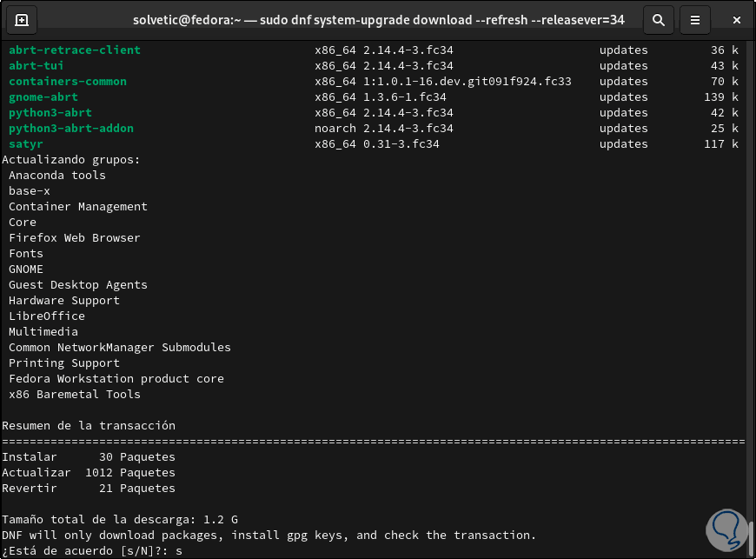Screen dimensions: 756x559
Task: Click the x86 Baremetal Tools line
Action: click(x=75, y=395)
